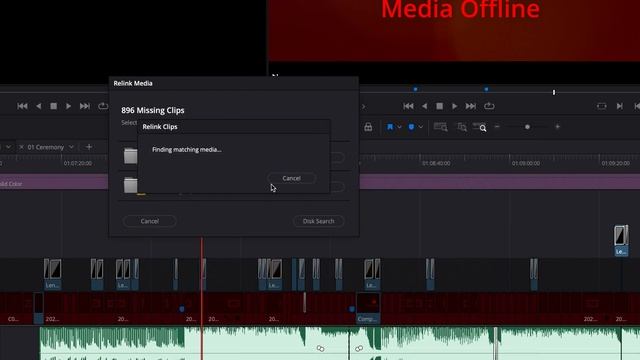This screenshot has height=360, width=640.
Task: Stop playback in the source viewer
Action: (x=53, y=106)
